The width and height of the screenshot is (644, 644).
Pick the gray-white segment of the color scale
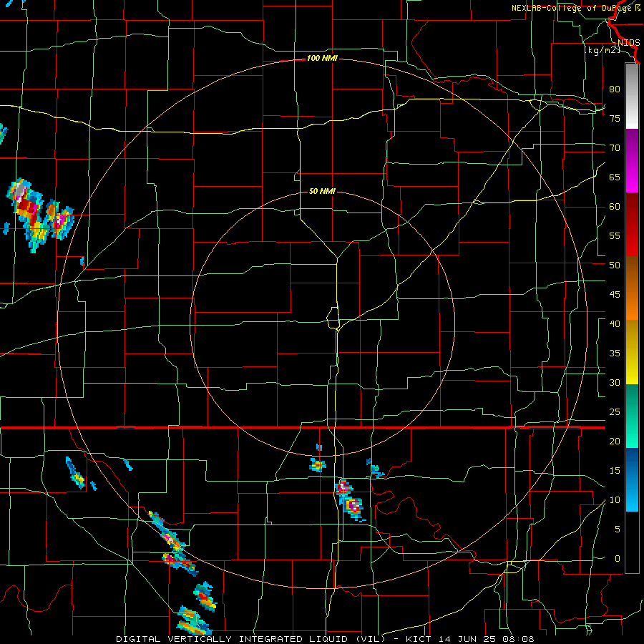(632, 96)
